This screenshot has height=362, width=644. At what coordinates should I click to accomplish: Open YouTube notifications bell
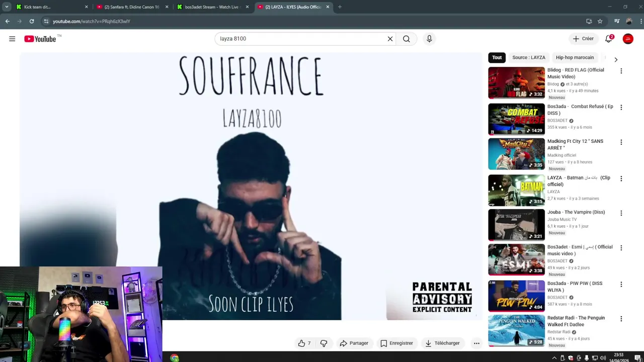tap(609, 39)
